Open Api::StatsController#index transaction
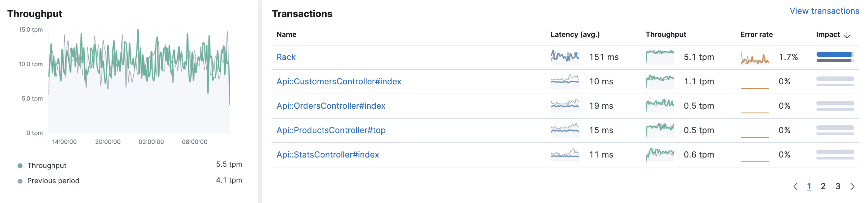The height and width of the screenshot is (203, 868). pos(328,155)
